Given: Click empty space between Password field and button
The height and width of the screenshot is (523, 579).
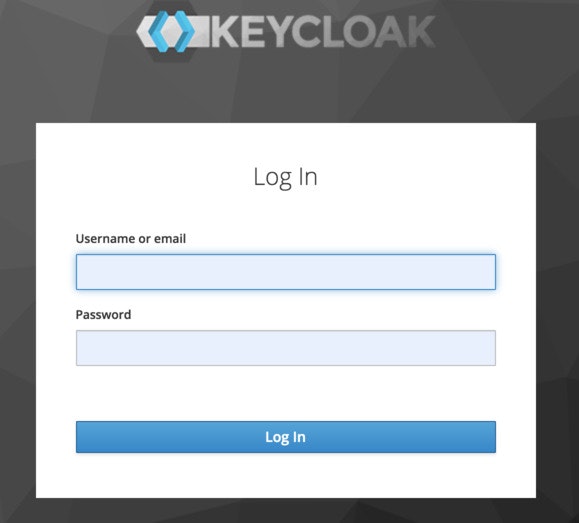Looking at the screenshot, I should [286, 393].
